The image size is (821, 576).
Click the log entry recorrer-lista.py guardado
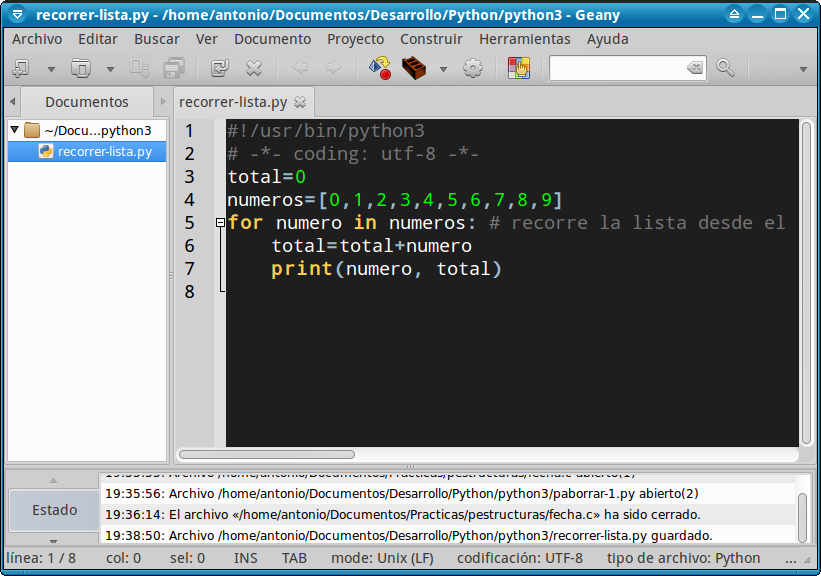pos(409,536)
